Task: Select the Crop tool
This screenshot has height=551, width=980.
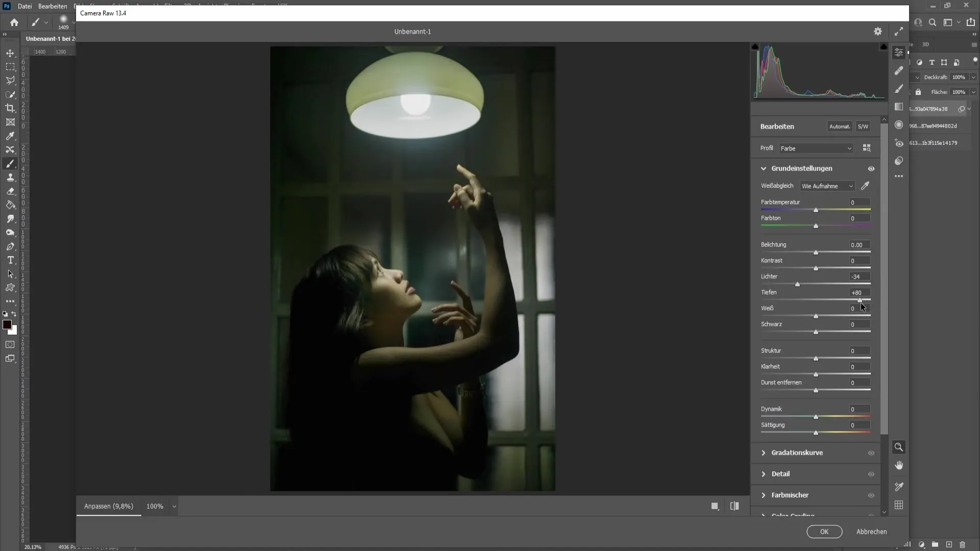Action: [10, 108]
